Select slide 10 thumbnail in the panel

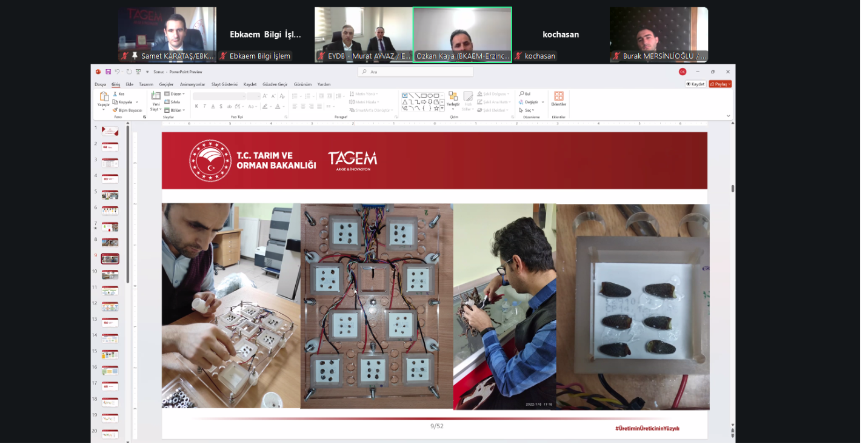coord(110,275)
